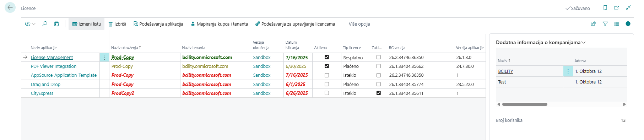Open AppSource-Application-Template link

pos(64,75)
